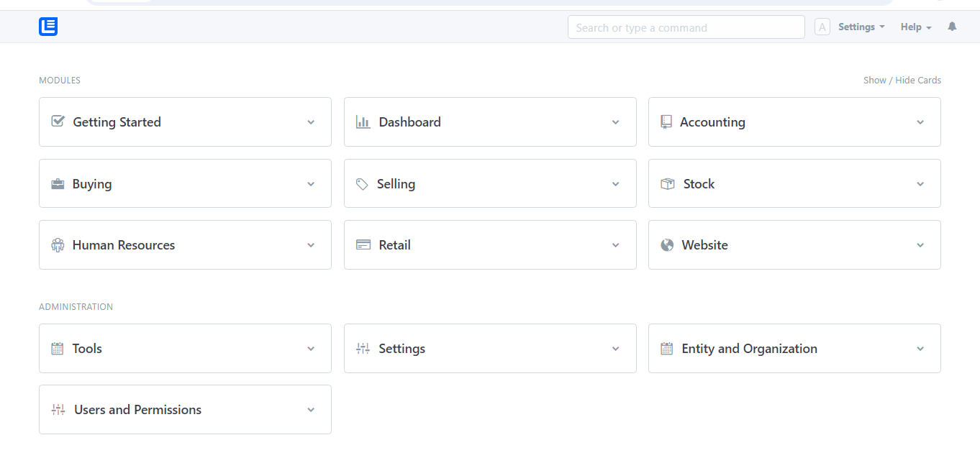The height and width of the screenshot is (458, 980).
Task: Expand the Accounting card chevron
Action: point(920,122)
